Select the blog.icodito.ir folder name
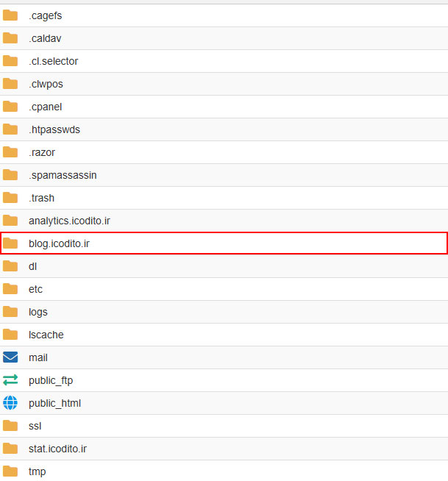This screenshot has width=448, height=481. (x=60, y=243)
